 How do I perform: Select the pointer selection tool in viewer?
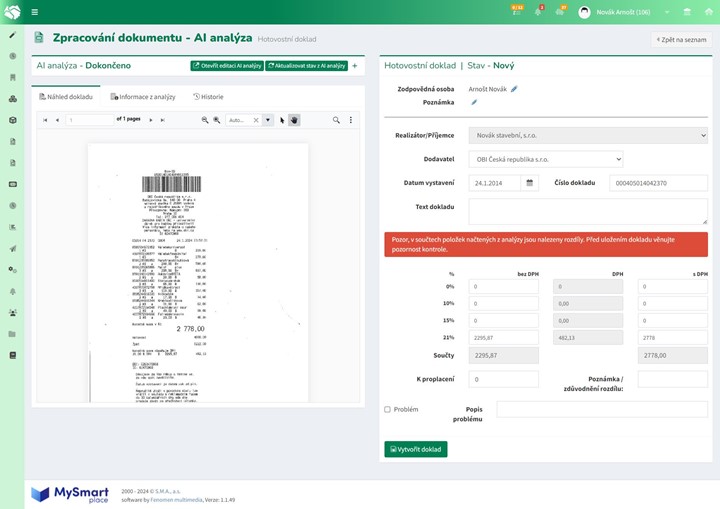tap(282, 120)
